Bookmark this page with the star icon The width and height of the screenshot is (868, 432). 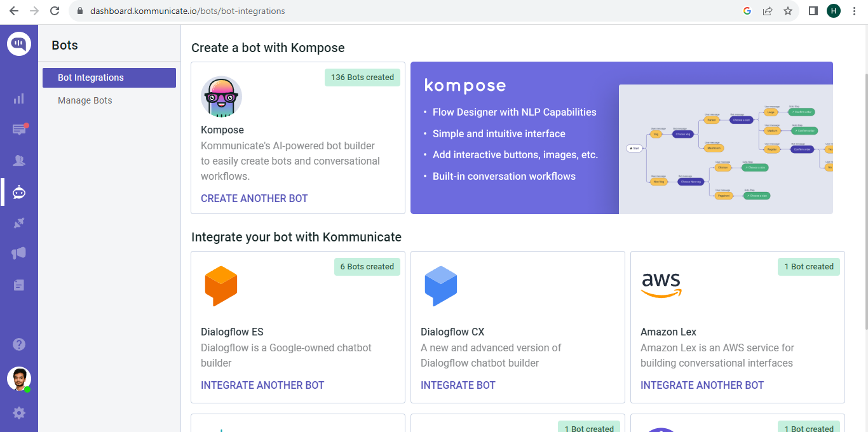(x=788, y=11)
